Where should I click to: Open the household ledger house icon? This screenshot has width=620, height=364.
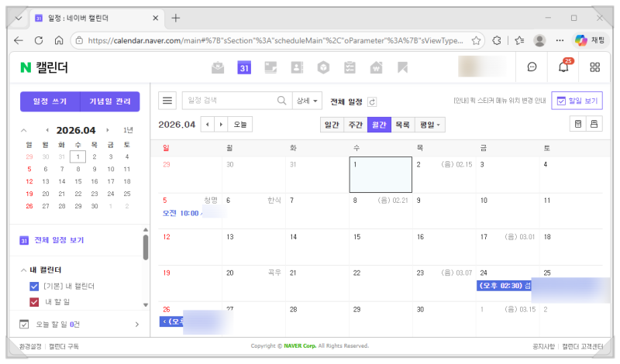pyautogui.click(x=376, y=68)
